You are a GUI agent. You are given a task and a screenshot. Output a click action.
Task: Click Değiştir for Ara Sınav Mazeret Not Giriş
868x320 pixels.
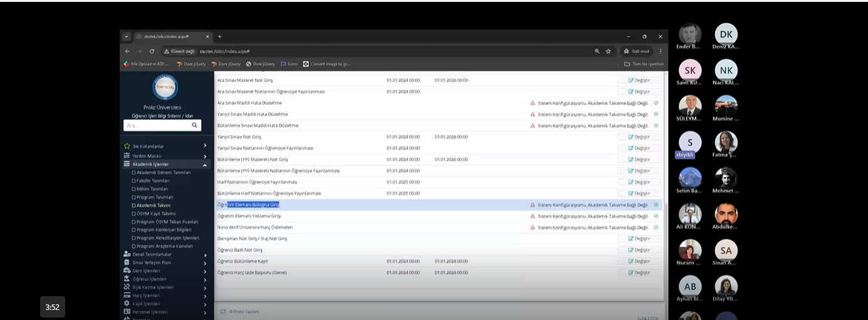click(639, 80)
